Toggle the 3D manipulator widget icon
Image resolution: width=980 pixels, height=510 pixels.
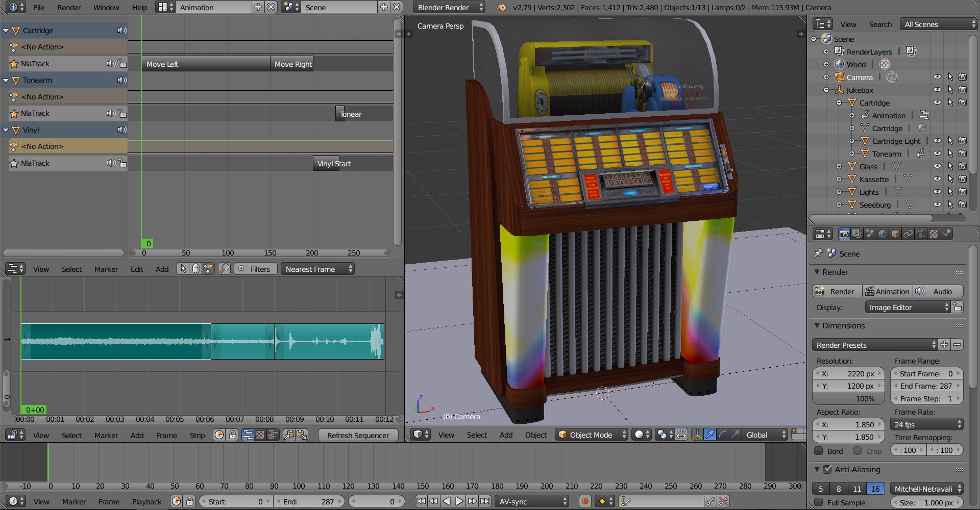pos(697,435)
